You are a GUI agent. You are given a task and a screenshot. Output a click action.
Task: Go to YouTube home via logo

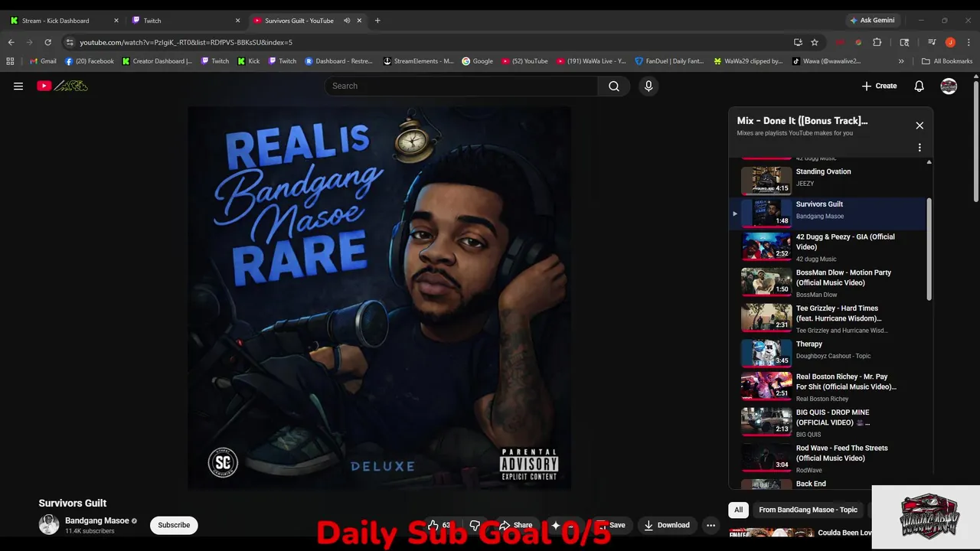tap(63, 86)
